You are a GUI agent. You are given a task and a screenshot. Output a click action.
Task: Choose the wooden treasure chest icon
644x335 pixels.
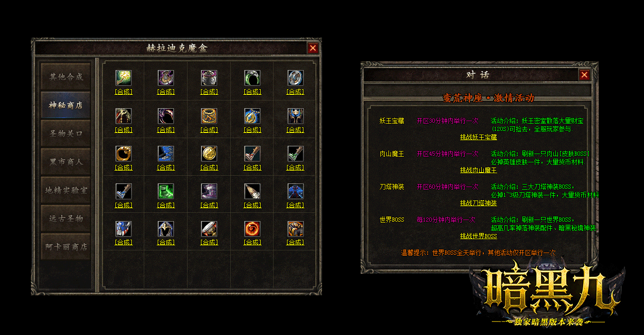[295, 229]
